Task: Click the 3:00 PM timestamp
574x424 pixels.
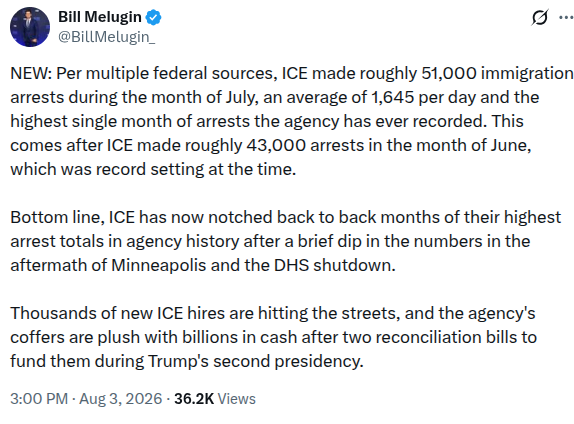Action: [x=39, y=399]
